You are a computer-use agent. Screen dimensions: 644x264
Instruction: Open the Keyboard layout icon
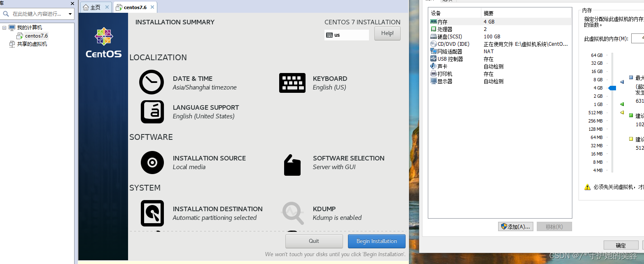(292, 82)
